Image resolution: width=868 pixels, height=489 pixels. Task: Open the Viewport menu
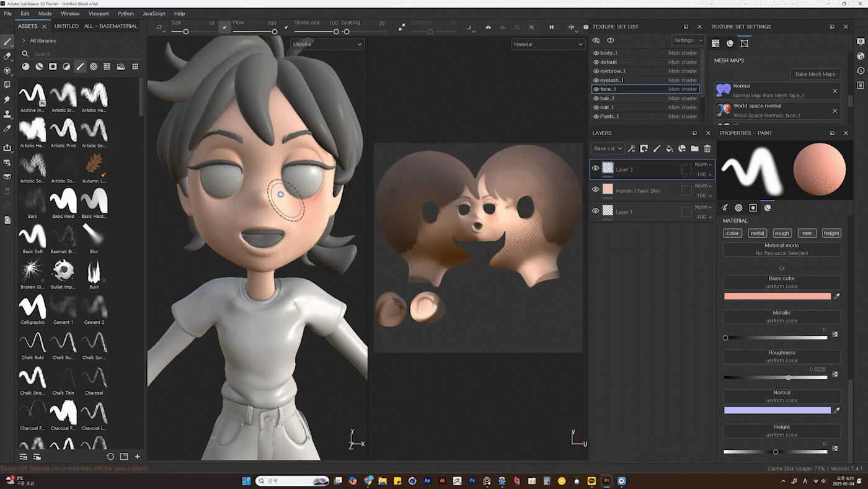[99, 13]
